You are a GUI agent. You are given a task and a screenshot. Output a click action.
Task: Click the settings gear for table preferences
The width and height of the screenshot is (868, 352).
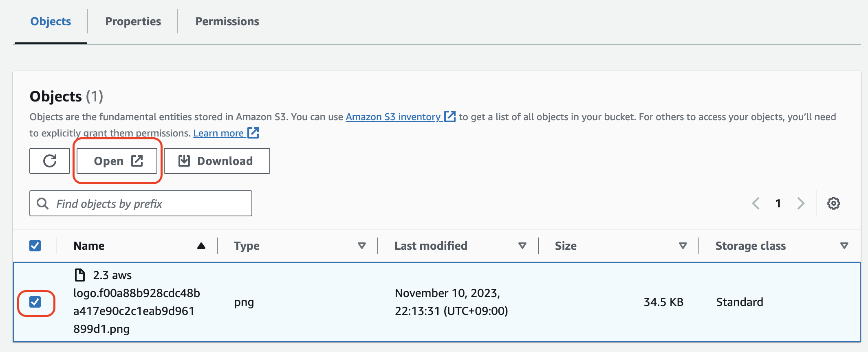point(833,203)
